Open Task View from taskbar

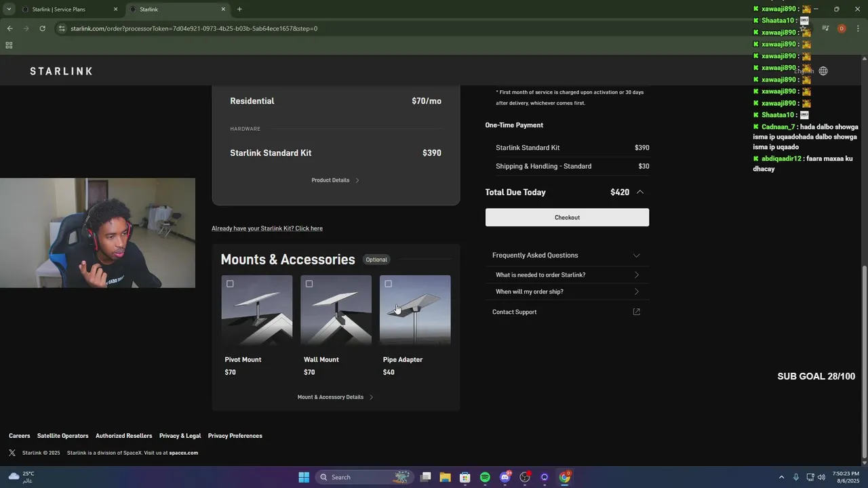[x=425, y=477]
